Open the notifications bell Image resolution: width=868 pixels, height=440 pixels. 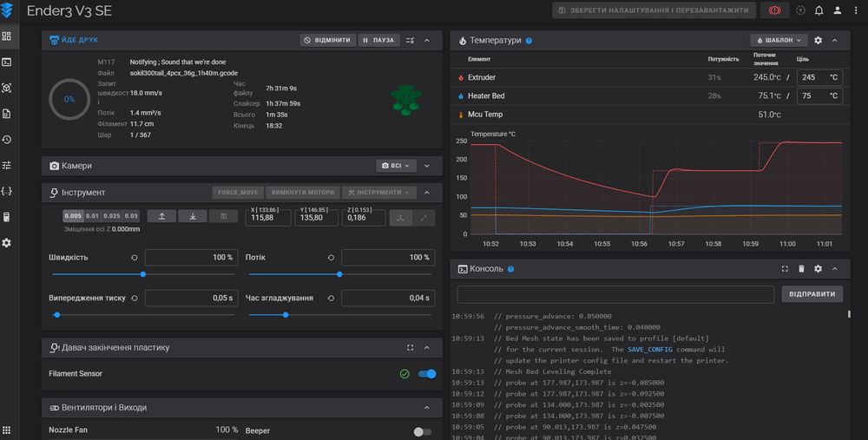[x=818, y=10]
